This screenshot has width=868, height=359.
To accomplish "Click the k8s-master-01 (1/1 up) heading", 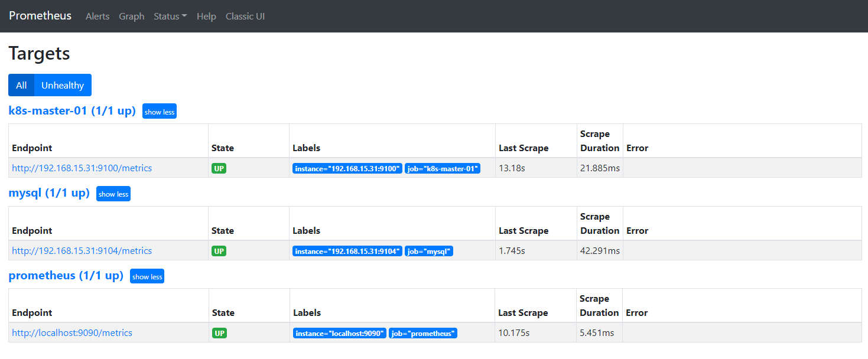I will pyautogui.click(x=72, y=110).
